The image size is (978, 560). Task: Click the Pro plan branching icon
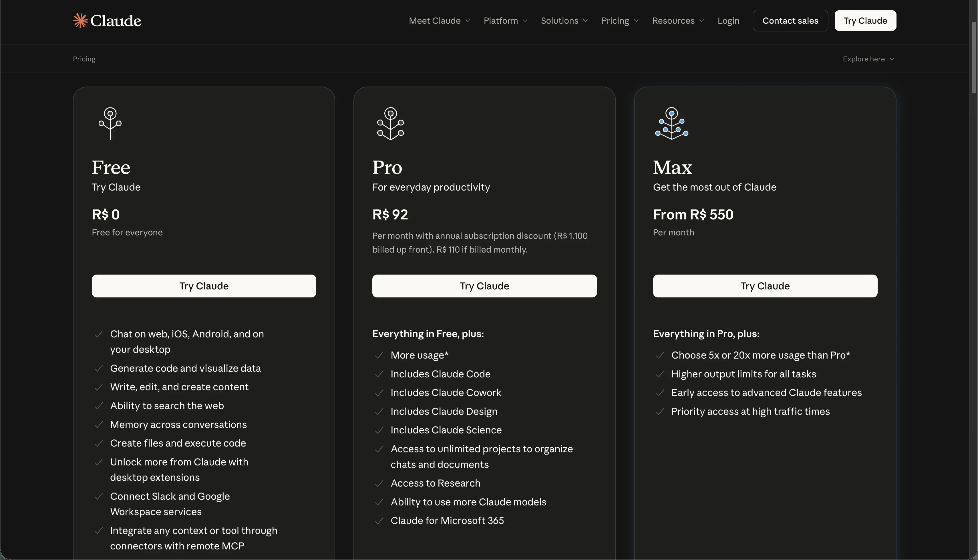point(391,123)
